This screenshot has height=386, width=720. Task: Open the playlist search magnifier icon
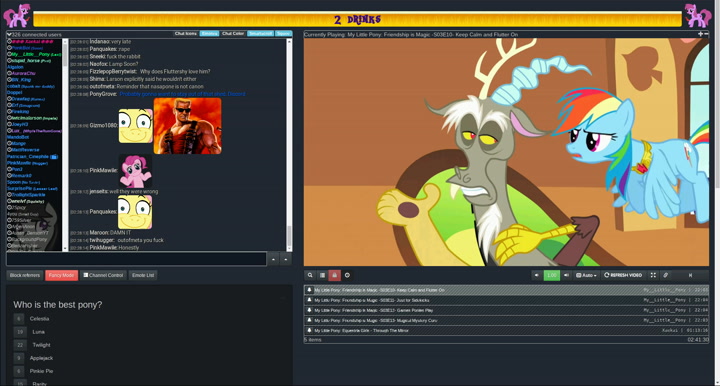(x=310, y=275)
